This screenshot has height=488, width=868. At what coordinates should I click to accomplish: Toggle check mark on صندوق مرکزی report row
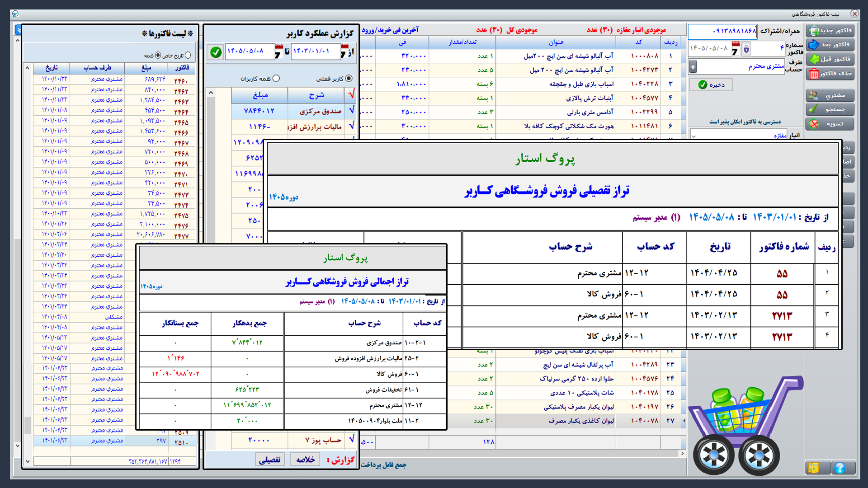point(351,110)
